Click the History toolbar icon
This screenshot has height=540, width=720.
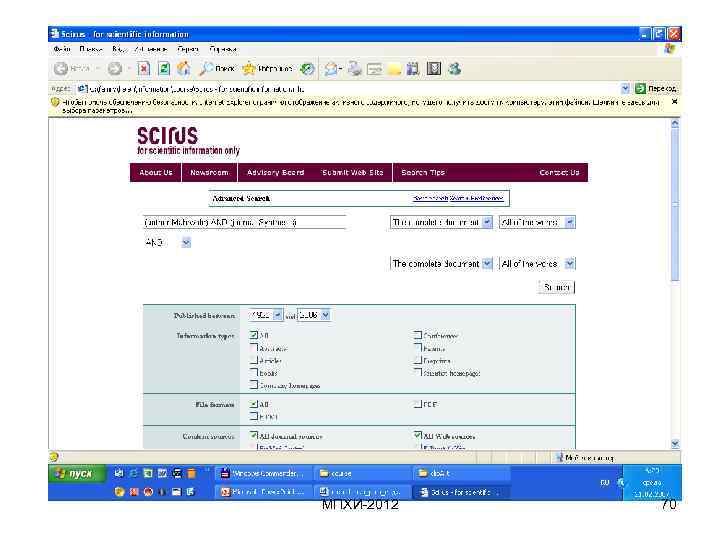pos(307,69)
